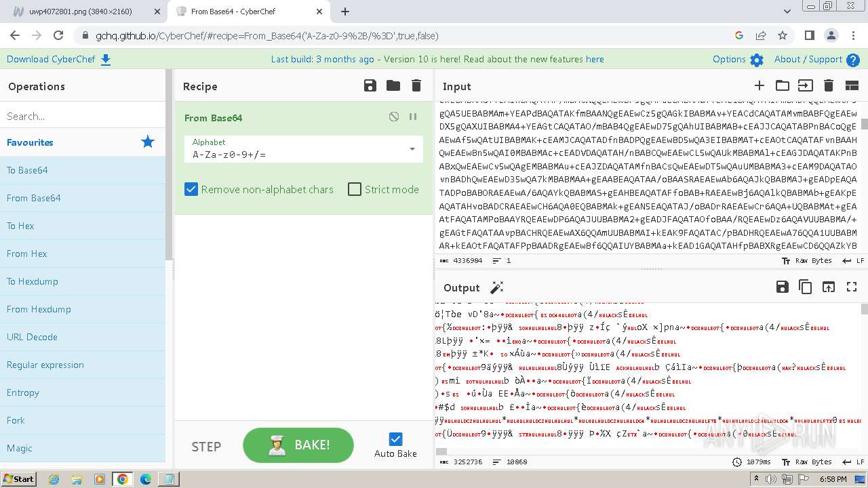The height and width of the screenshot is (488, 868).
Task: Click the STEP button
Action: pyautogui.click(x=206, y=447)
